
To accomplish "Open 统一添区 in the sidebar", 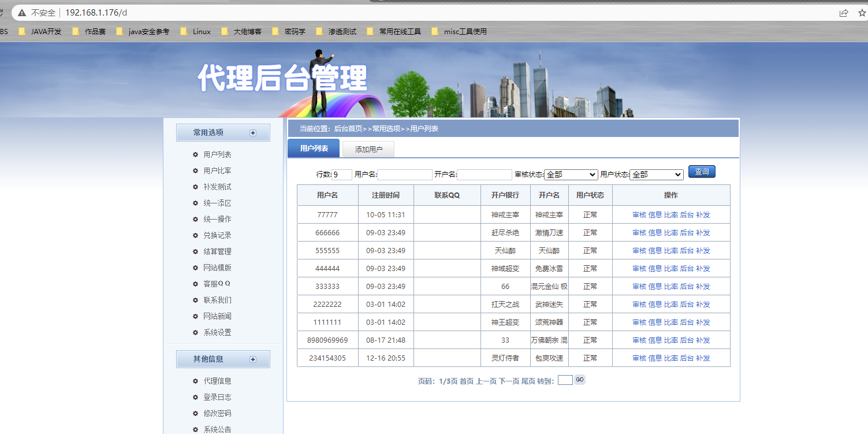I will point(217,203).
